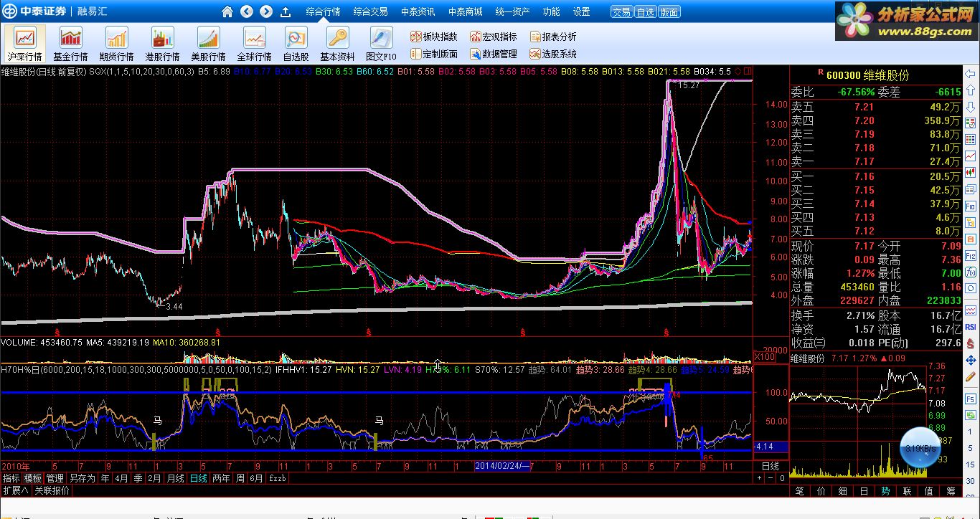Click the home icon in title bar

[227, 11]
